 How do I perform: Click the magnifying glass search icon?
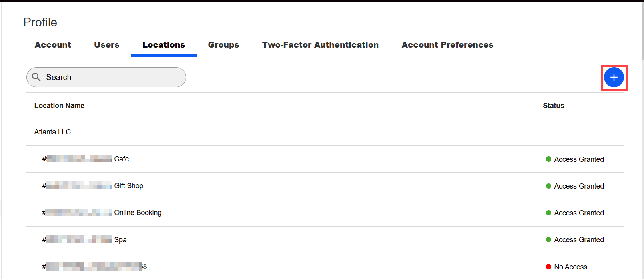tap(36, 77)
